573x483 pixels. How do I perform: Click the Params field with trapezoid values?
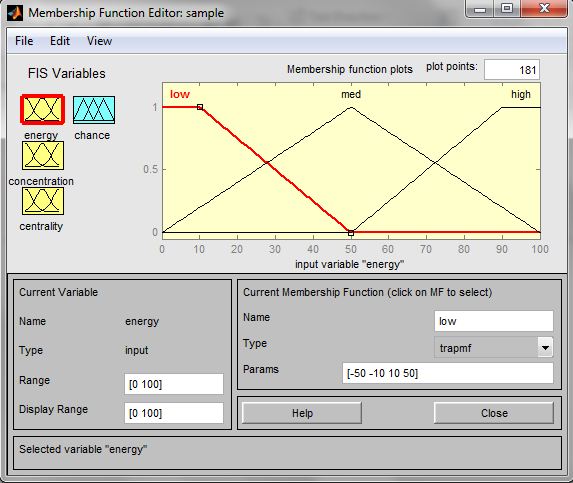[448, 373]
